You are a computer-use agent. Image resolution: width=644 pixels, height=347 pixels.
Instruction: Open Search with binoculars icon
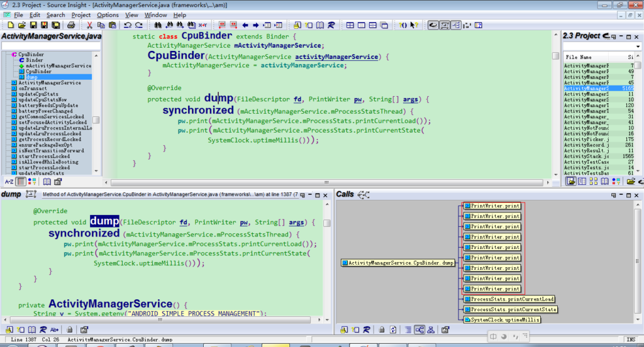157,25
